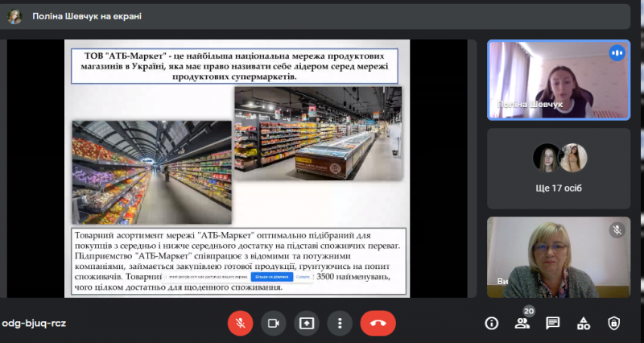Click Поліна's avatar in the top banner
644x343 pixels.
click(14, 16)
